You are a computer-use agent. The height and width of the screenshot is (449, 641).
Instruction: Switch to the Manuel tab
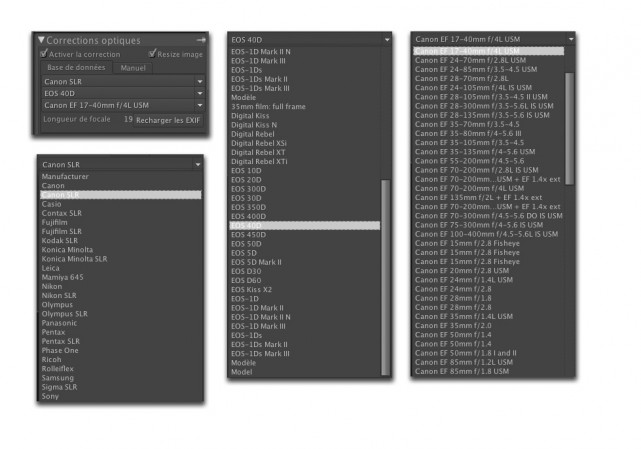(133, 68)
